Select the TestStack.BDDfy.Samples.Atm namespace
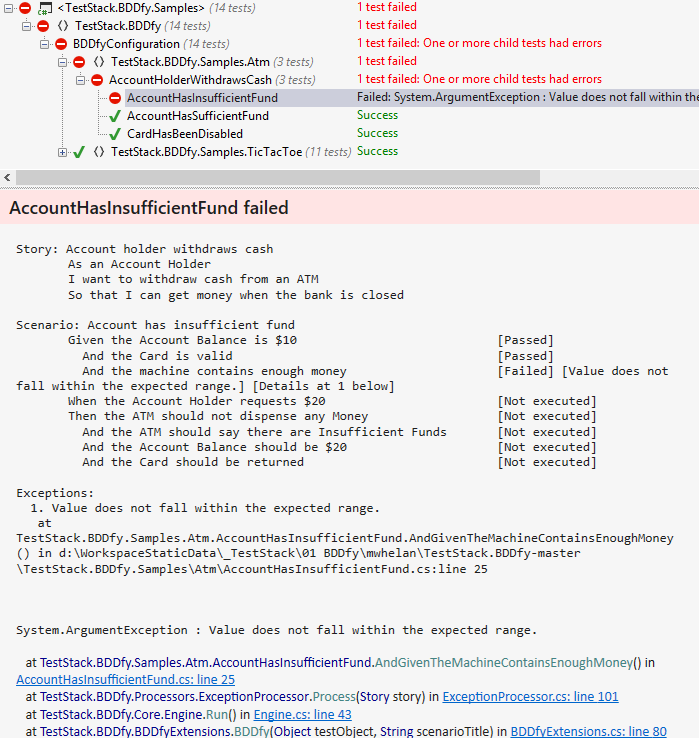The height and width of the screenshot is (738, 699). tap(190, 62)
